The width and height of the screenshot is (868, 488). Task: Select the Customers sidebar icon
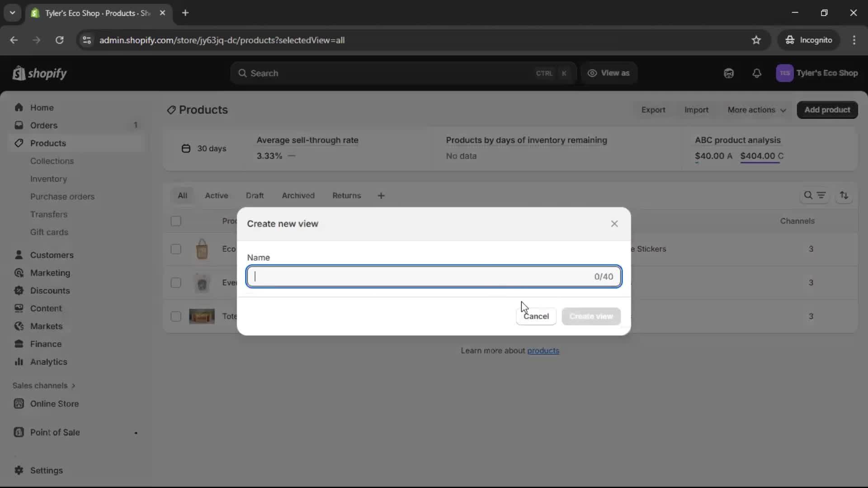(x=19, y=254)
